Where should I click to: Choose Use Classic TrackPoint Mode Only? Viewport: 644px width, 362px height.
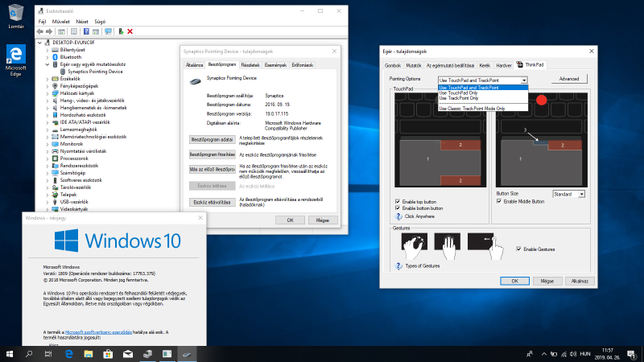point(482,109)
